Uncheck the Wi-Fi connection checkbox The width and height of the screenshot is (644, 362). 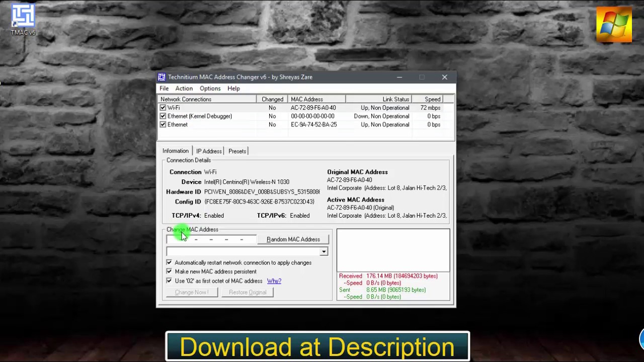coord(163,108)
